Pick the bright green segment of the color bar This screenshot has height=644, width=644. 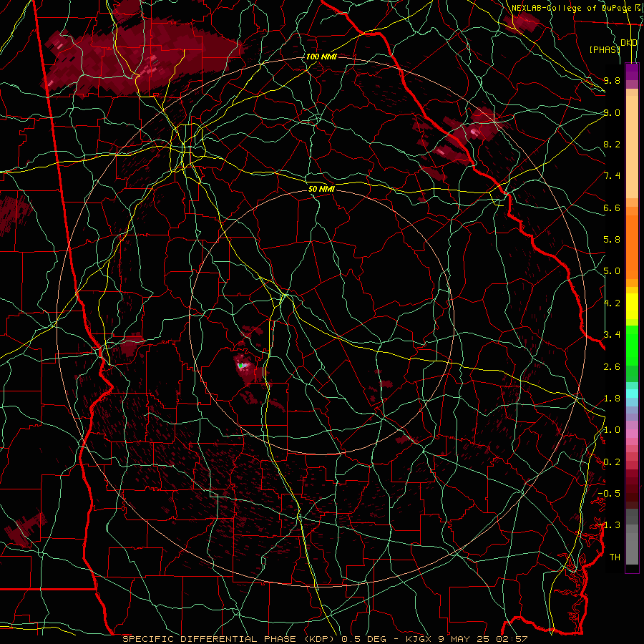pos(632,345)
